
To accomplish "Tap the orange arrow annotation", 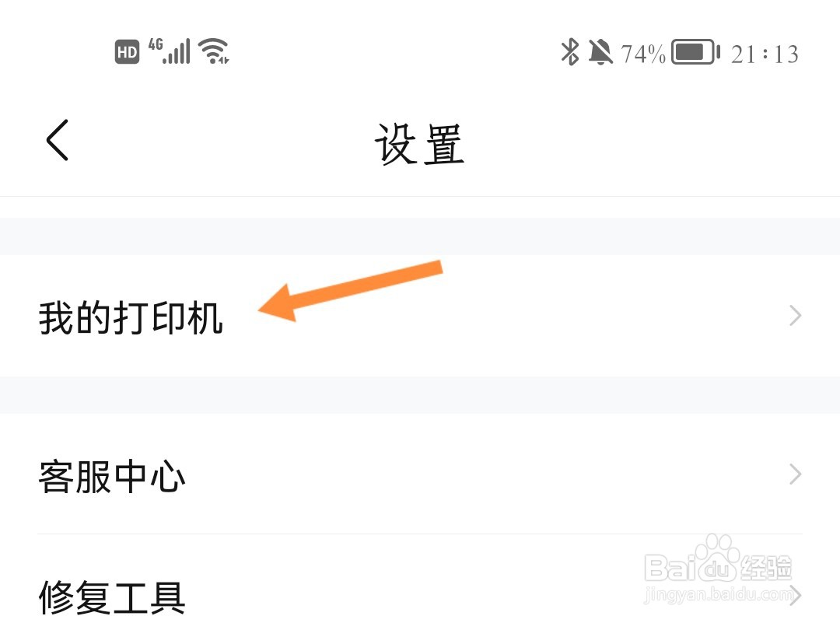I will pyautogui.click(x=350, y=291).
